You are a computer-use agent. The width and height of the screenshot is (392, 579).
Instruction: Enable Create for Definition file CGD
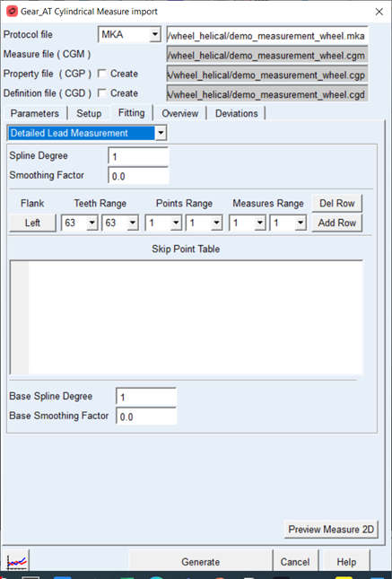(102, 93)
